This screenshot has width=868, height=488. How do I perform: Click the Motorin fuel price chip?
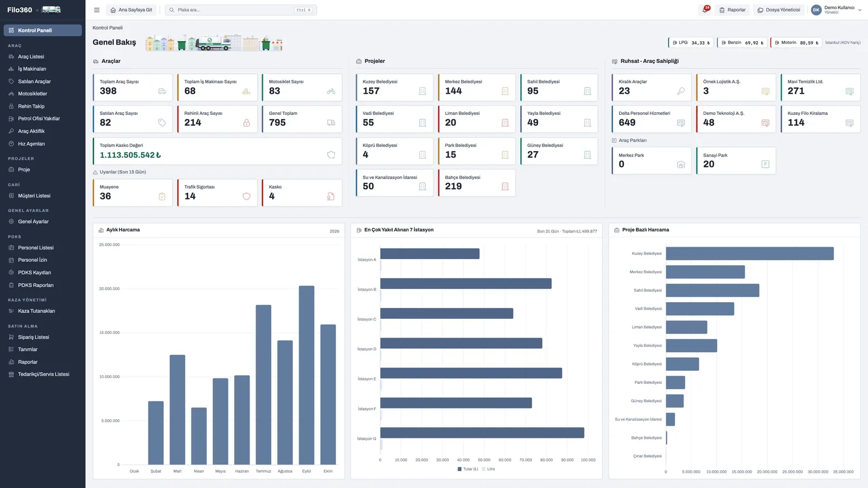[x=796, y=42]
